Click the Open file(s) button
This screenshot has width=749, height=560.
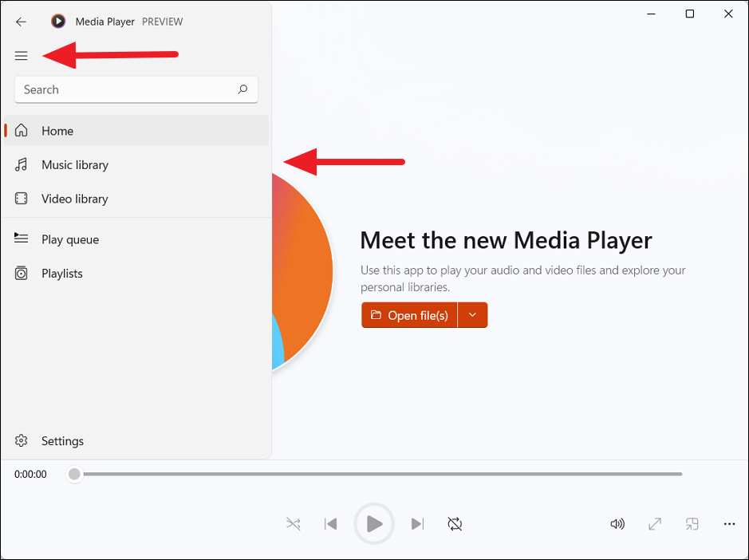tap(409, 315)
